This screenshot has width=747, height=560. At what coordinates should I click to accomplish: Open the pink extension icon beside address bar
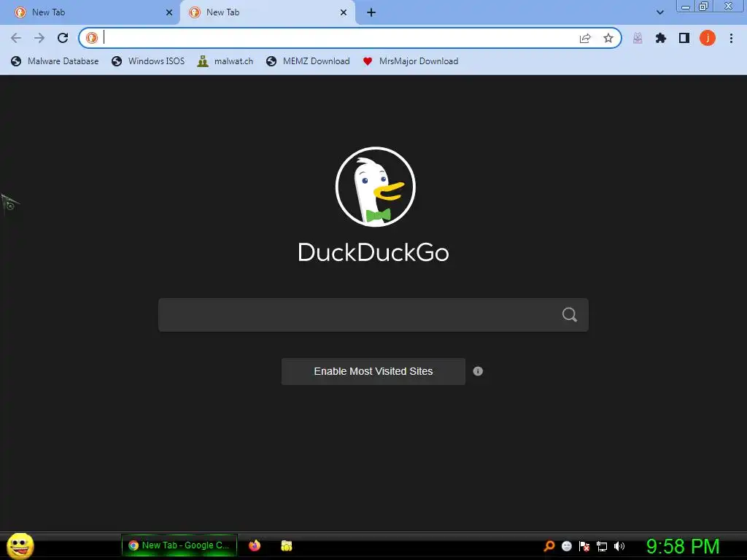pos(638,38)
